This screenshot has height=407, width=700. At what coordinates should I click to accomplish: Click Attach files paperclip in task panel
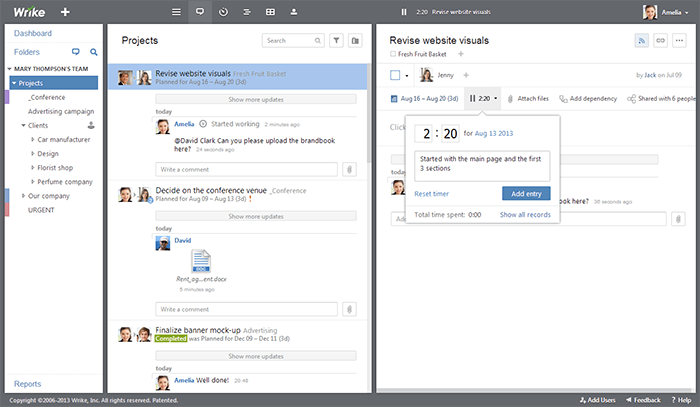coord(528,99)
